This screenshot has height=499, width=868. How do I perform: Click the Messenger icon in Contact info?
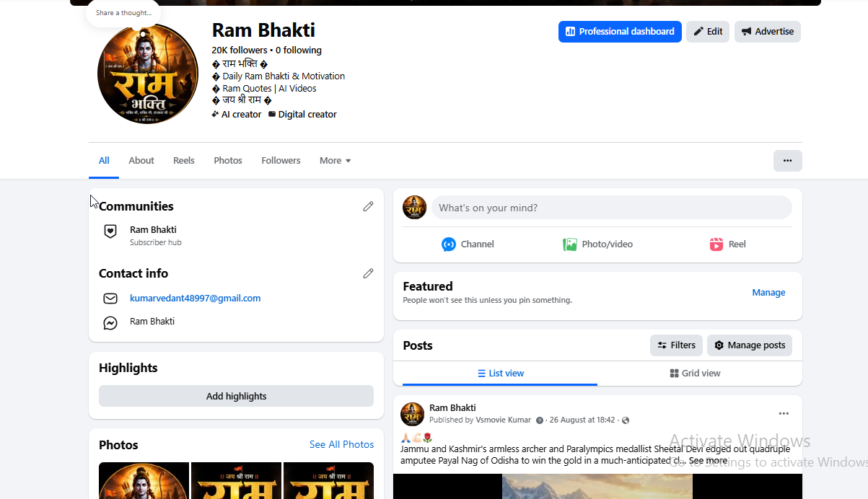pos(110,323)
